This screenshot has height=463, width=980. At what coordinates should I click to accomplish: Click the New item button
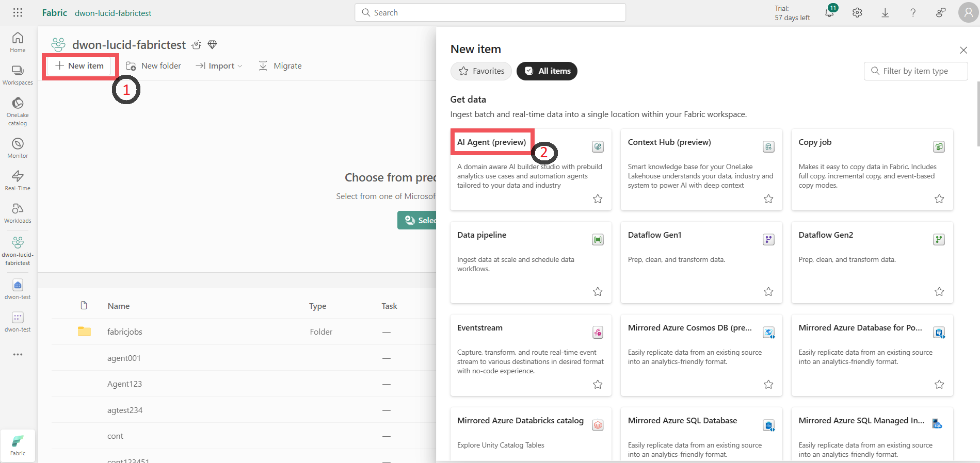80,66
